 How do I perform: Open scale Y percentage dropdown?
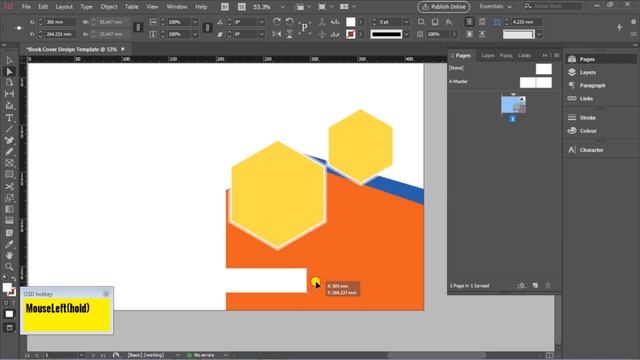195,34
